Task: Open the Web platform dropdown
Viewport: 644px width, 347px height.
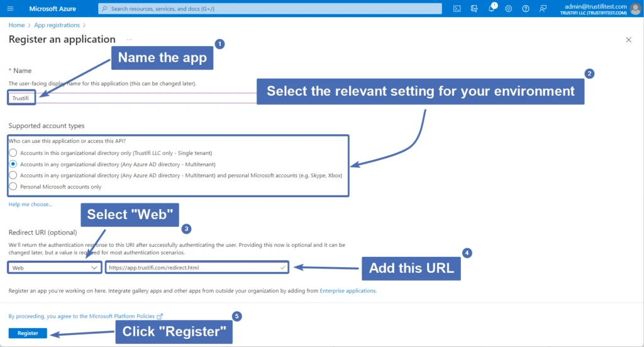Action: (x=55, y=268)
